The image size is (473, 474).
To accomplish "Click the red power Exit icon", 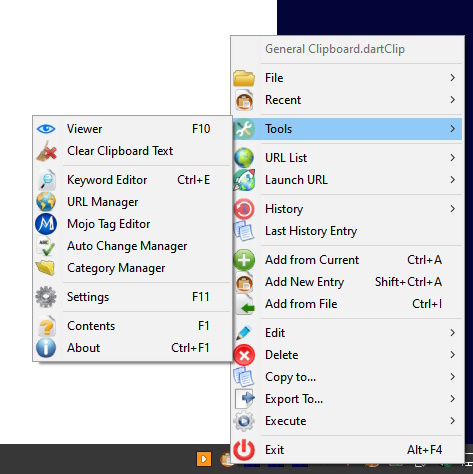I will click(244, 450).
